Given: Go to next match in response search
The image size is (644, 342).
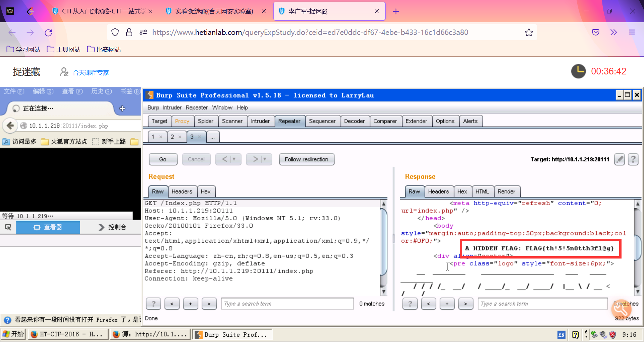Looking at the screenshot, I should pyautogui.click(x=466, y=304).
